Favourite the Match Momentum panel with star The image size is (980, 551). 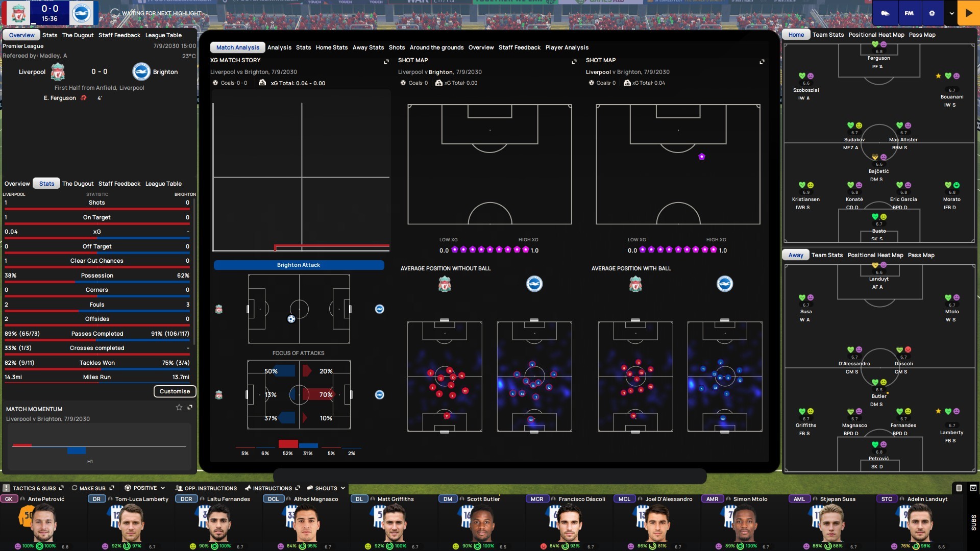click(x=179, y=407)
